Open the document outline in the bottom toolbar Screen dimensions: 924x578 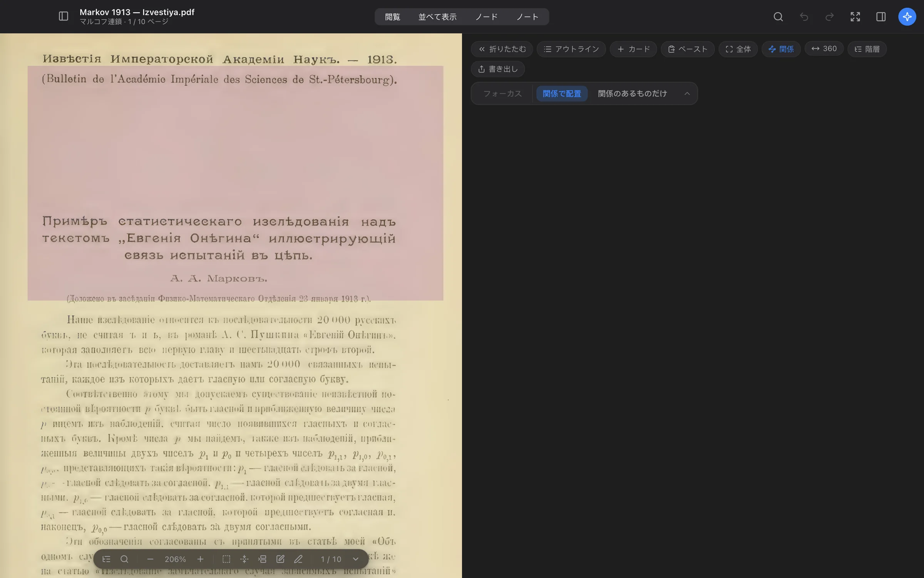click(107, 559)
